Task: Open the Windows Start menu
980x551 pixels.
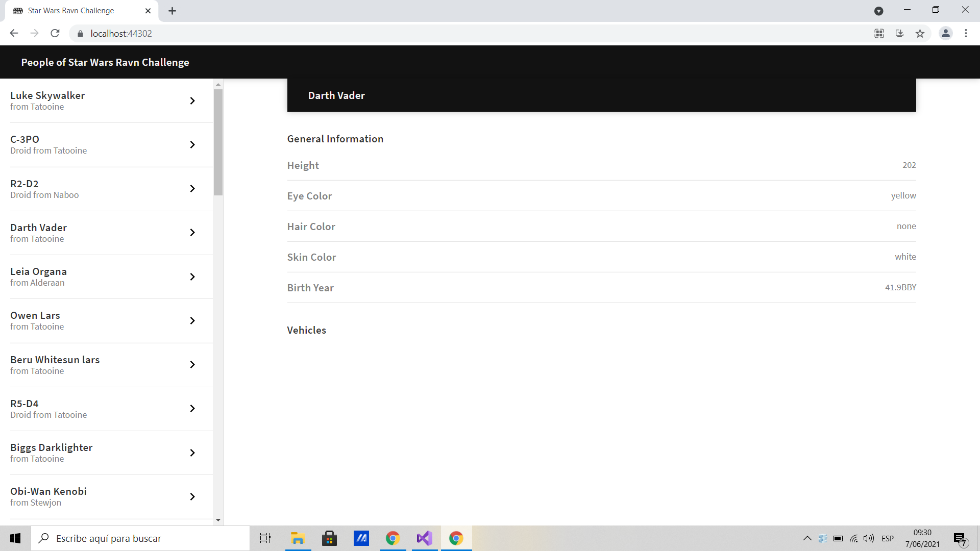Action: click(15, 538)
